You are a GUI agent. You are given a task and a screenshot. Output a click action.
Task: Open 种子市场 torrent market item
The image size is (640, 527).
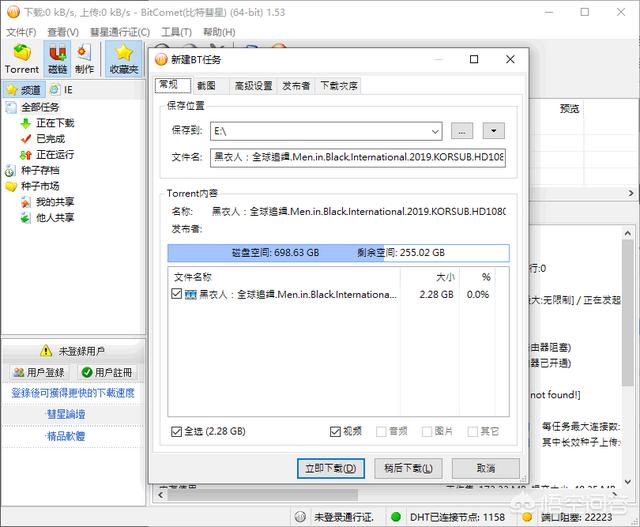tap(33, 186)
